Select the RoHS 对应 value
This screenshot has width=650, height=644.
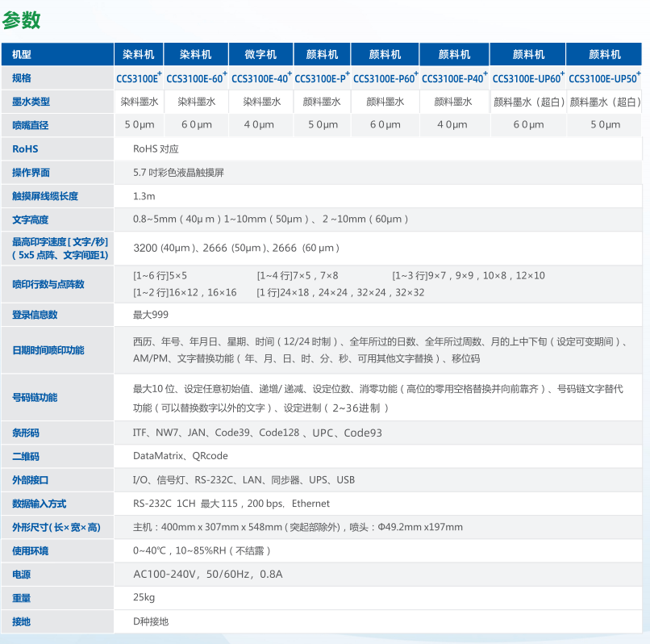click(x=156, y=149)
